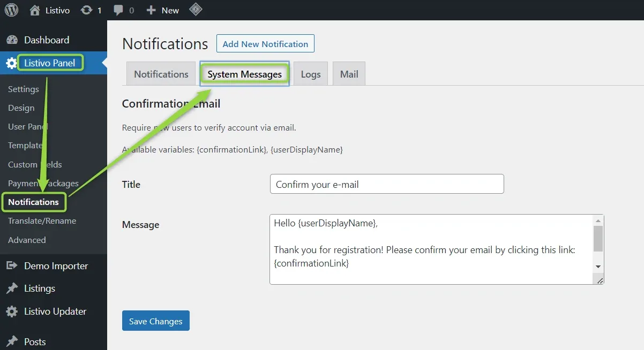Switch to the Mail tab

pos(349,74)
